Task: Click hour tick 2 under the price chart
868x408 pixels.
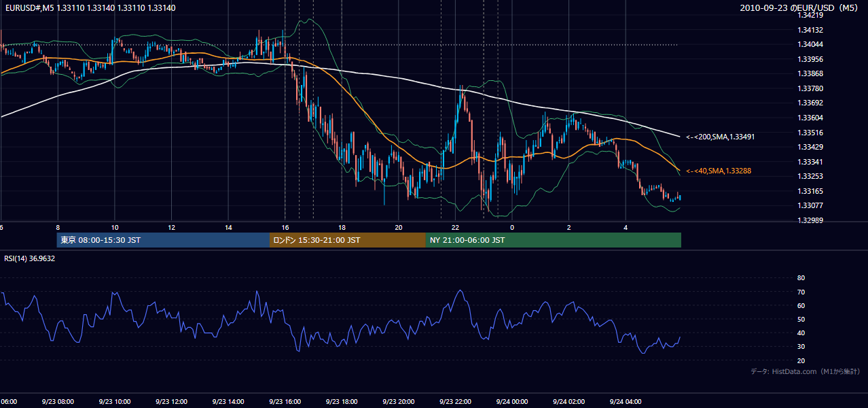Action: pos(569,227)
